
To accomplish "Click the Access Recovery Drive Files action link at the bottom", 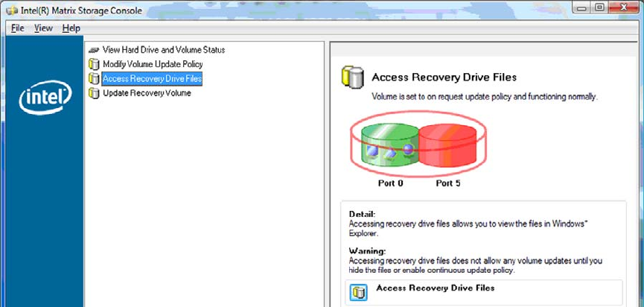I will 436,288.
